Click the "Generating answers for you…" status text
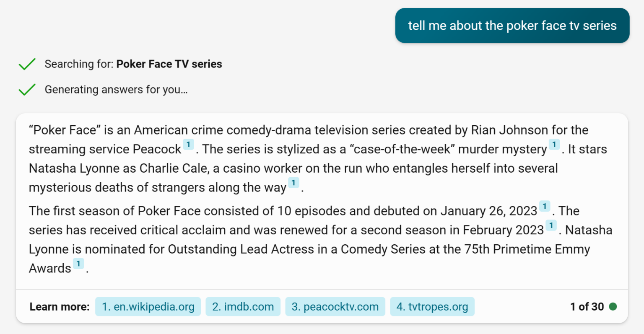644x334 pixels. tap(116, 90)
